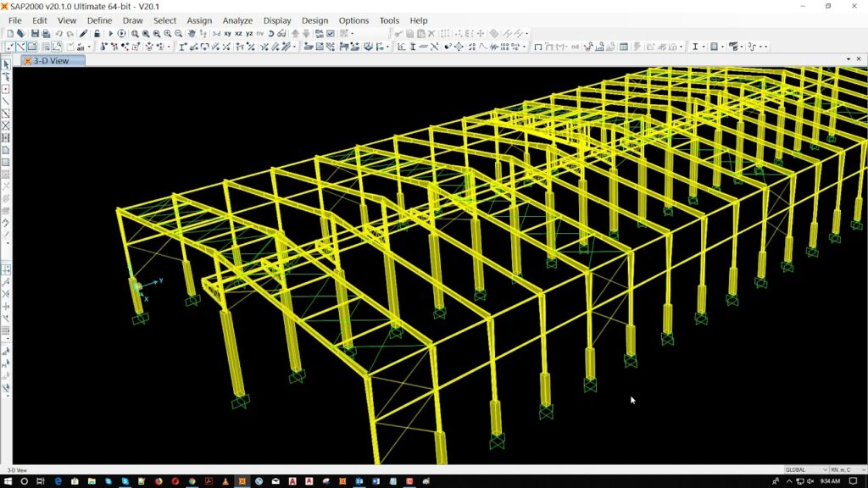
Task: Toggle snap to joints mode
Action: click(103, 48)
